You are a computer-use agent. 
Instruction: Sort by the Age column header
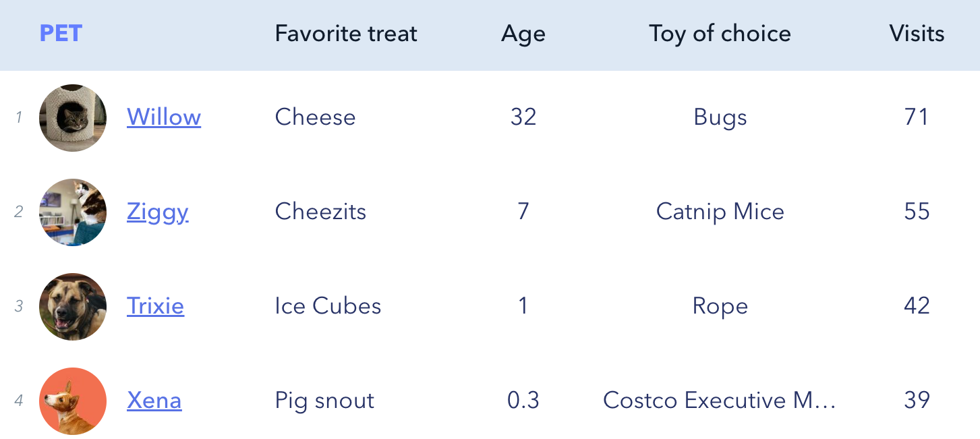pos(523,34)
